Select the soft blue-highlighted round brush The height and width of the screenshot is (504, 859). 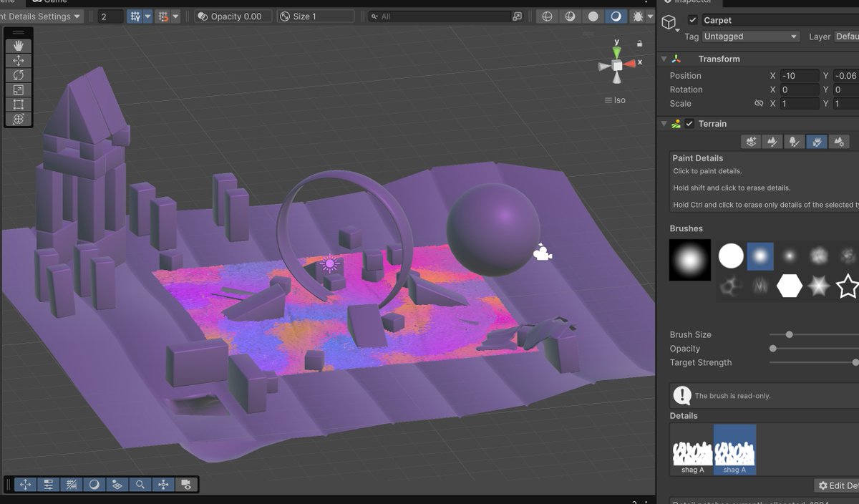(760, 256)
